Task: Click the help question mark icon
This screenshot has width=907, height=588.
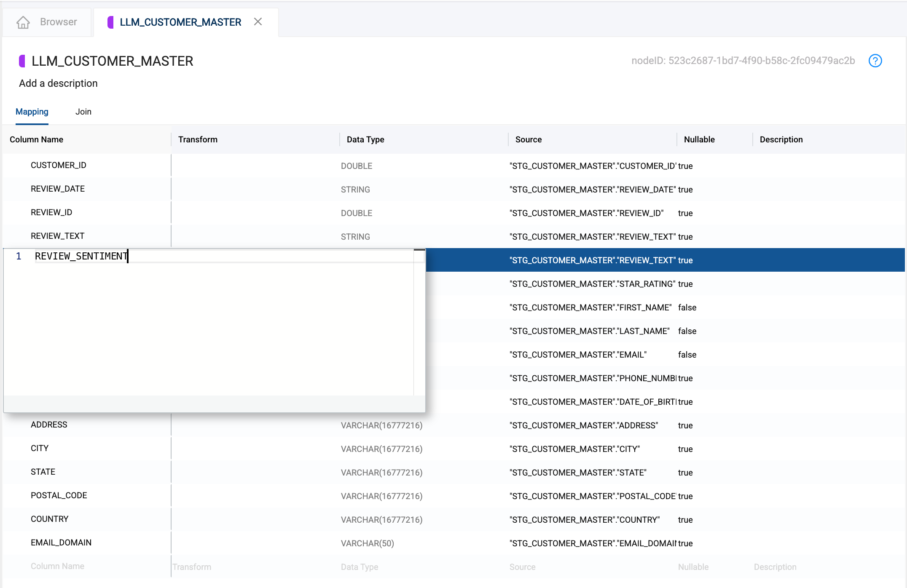Action: (x=875, y=61)
